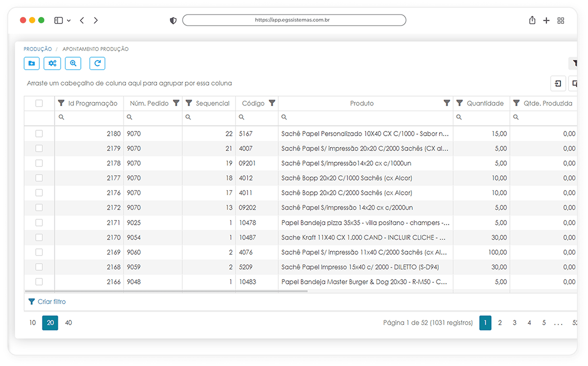Screen dimensions: 588x366
Task: Set page size to 10
Action: click(33, 323)
